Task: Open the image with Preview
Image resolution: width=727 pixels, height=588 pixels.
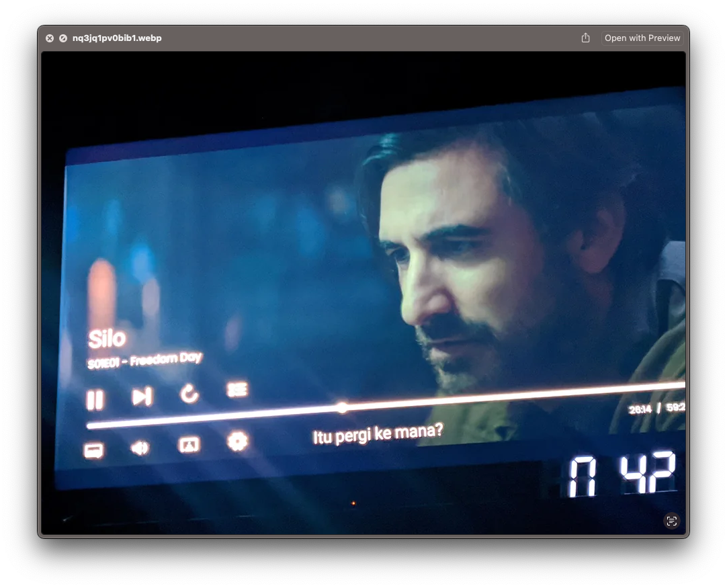Action: (642, 38)
